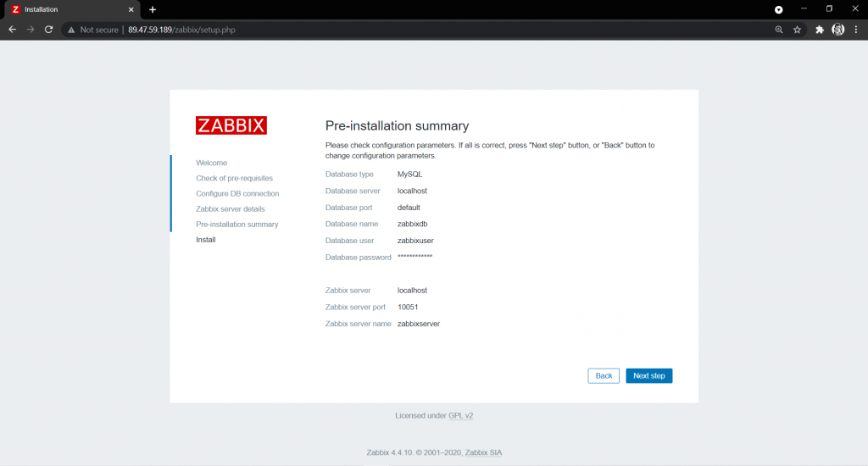Open the Chrome profile avatar
The image size is (868, 466).
pos(838,30)
